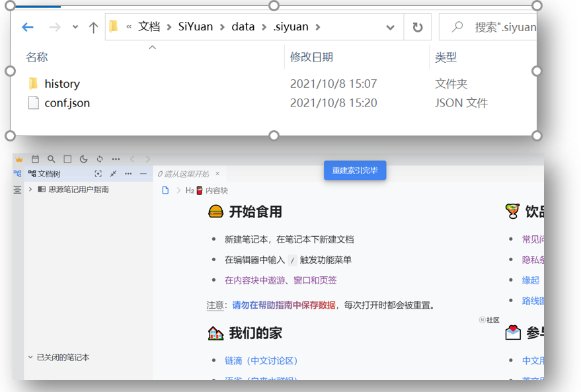The image size is (581, 392).
Task: Open SiYuan search magnifier icon
Action: (51, 159)
